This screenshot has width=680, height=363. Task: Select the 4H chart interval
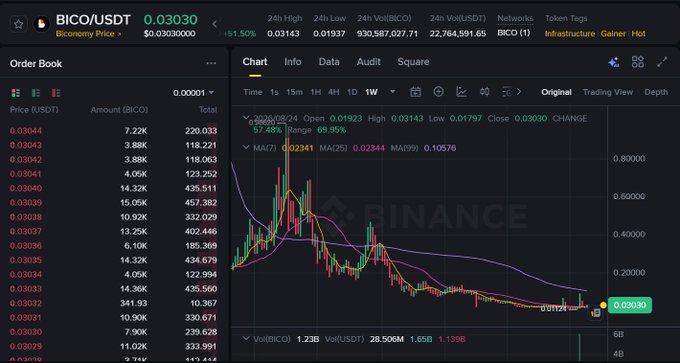(x=333, y=92)
